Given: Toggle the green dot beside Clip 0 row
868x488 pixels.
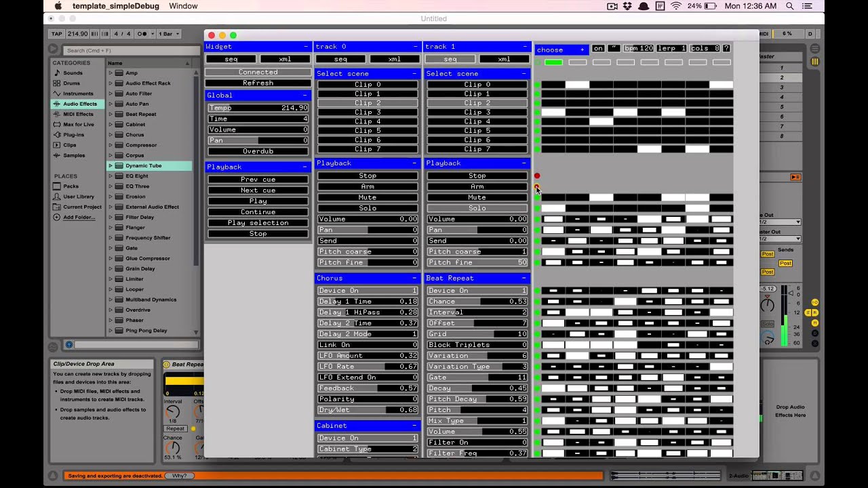Looking at the screenshot, I should [538, 85].
